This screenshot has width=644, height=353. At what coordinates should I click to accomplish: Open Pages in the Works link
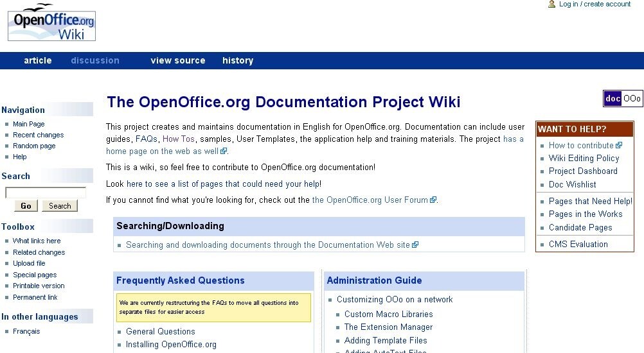(x=586, y=214)
